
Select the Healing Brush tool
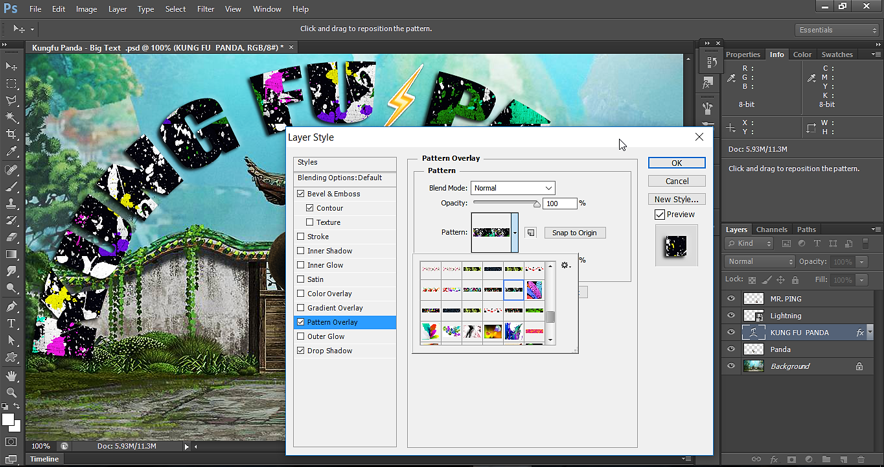(11, 170)
